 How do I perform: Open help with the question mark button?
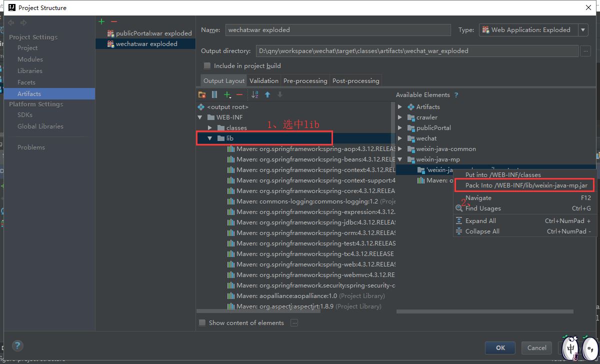click(17, 345)
